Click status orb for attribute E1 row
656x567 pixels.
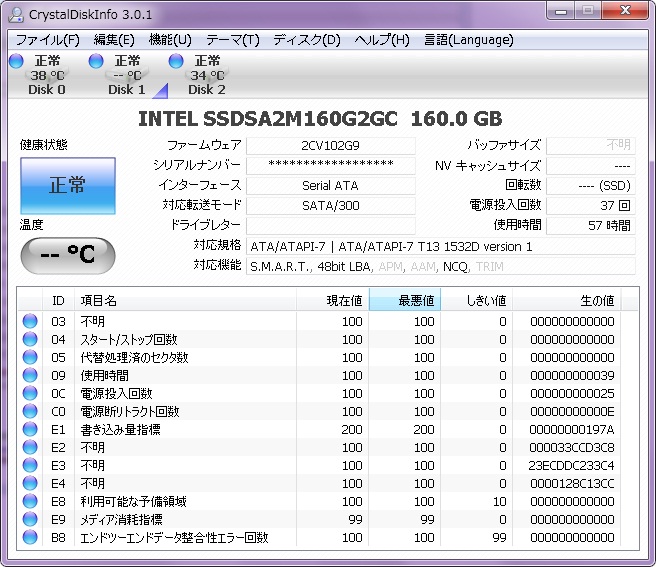tap(30, 430)
